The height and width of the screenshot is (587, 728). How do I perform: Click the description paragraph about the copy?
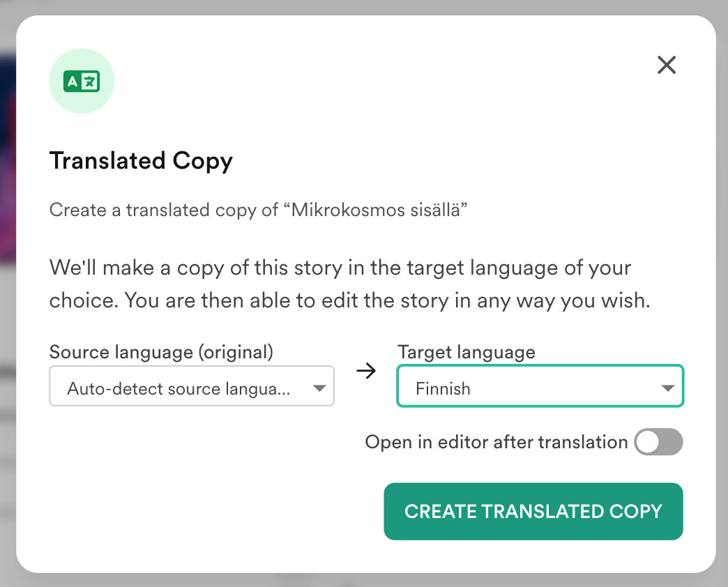(340, 268)
